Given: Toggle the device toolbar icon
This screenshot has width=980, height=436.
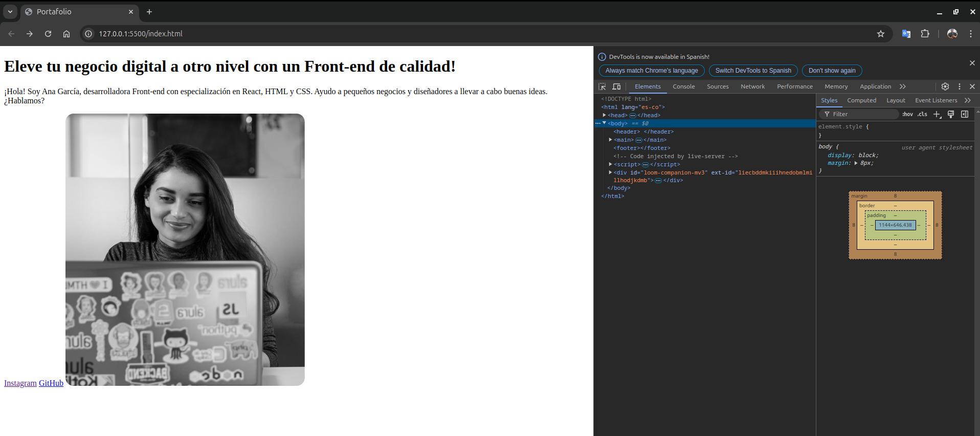Looking at the screenshot, I should pyautogui.click(x=616, y=86).
